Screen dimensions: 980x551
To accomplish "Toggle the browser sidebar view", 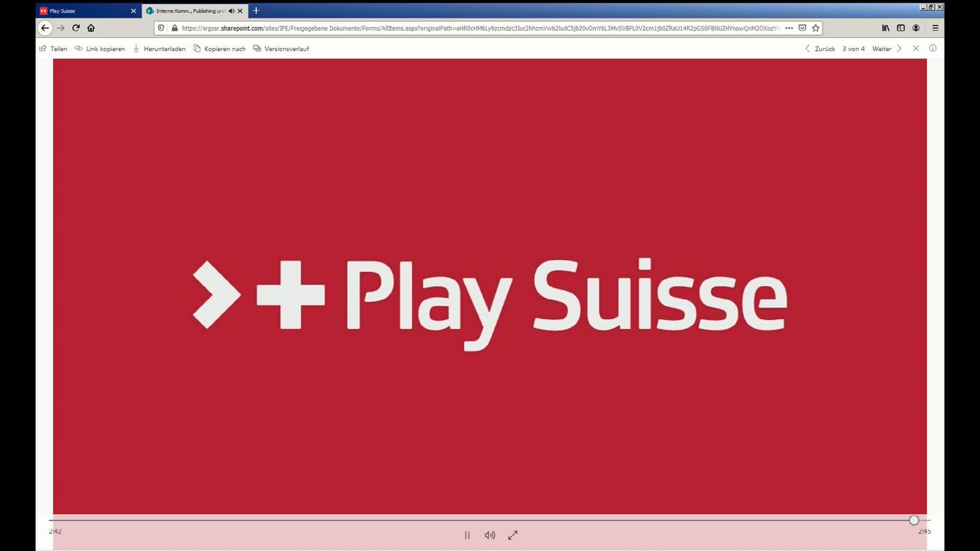I will pyautogui.click(x=901, y=28).
